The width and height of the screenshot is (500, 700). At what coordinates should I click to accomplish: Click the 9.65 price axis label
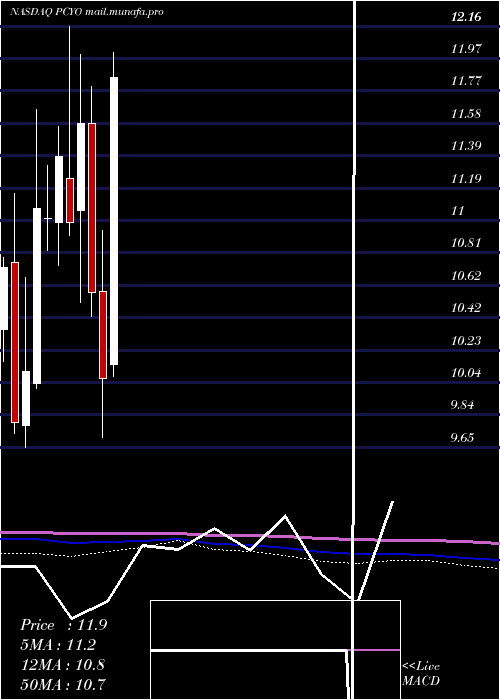click(x=462, y=438)
